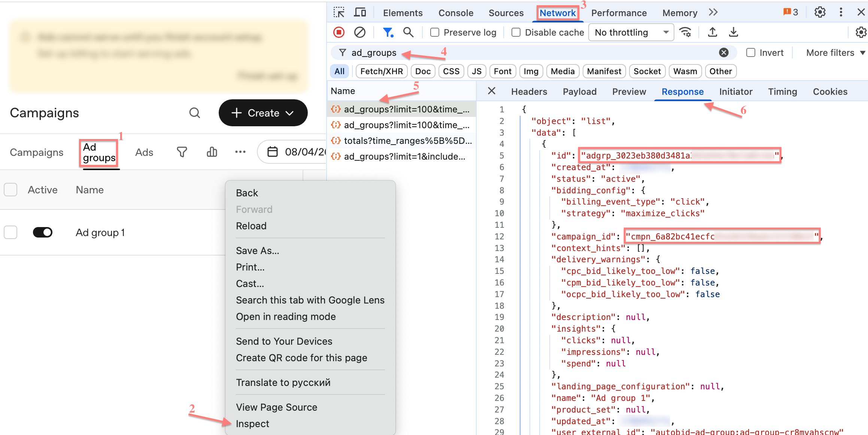Check the select-all checkbox in table header
The height and width of the screenshot is (435, 868).
(10, 190)
